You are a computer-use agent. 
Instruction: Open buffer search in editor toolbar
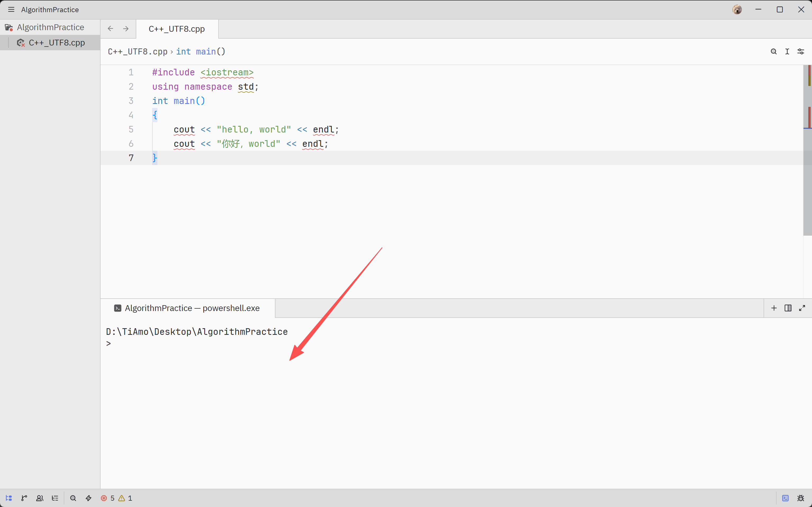click(x=773, y=52)
